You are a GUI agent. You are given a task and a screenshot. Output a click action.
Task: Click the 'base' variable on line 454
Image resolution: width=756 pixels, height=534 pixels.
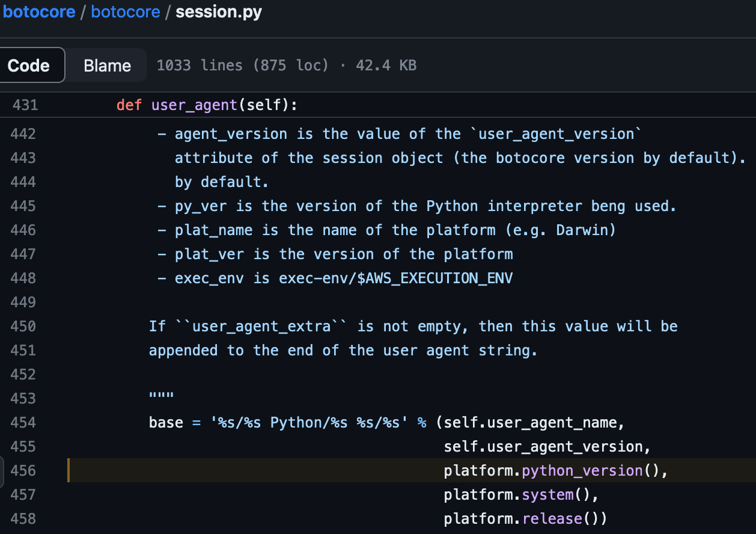tap(166, 422)
